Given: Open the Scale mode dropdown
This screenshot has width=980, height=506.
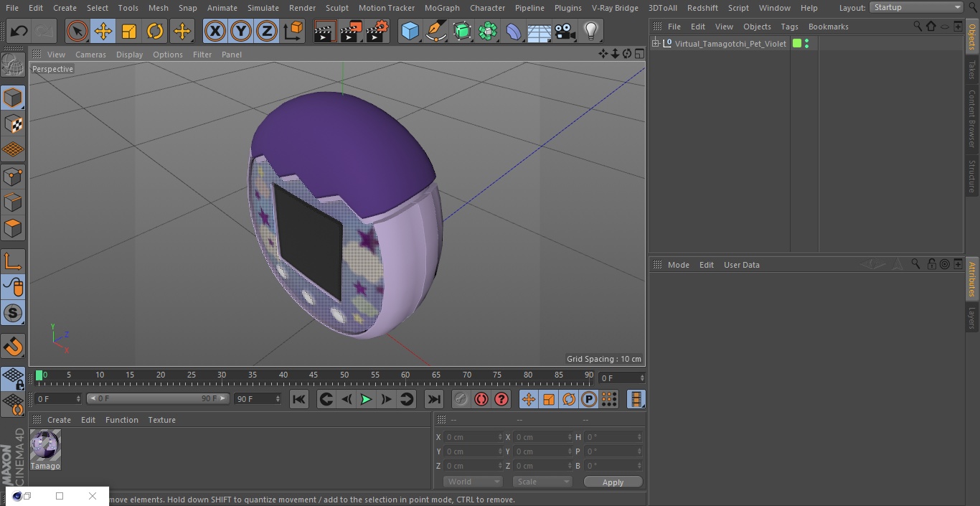Looking at the screenshot, I should (x=542, y=482).
